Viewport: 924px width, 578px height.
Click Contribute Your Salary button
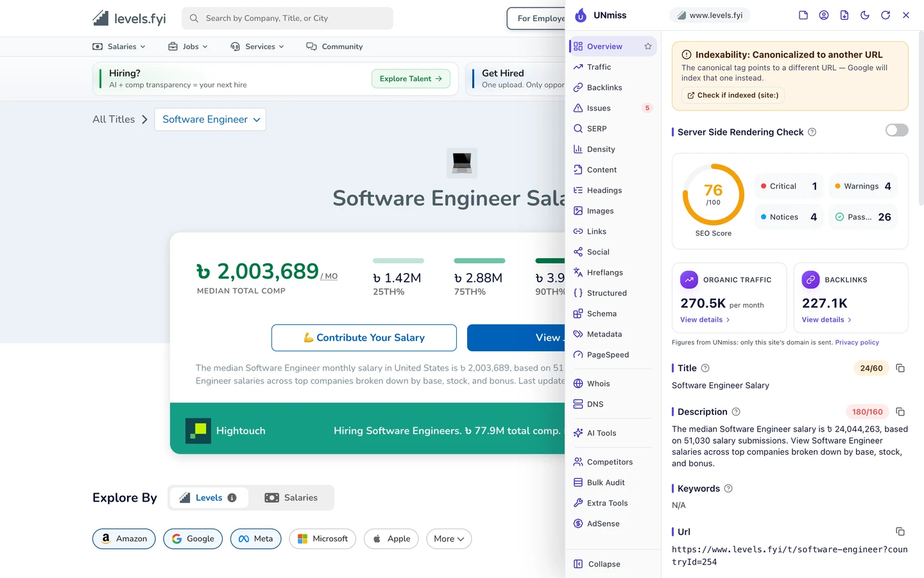[364, 338]
